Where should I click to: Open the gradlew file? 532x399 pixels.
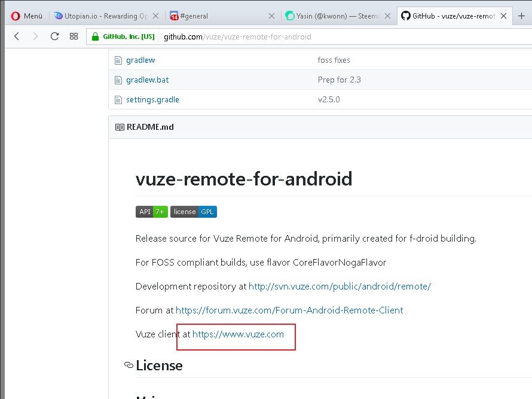(140, 60)
